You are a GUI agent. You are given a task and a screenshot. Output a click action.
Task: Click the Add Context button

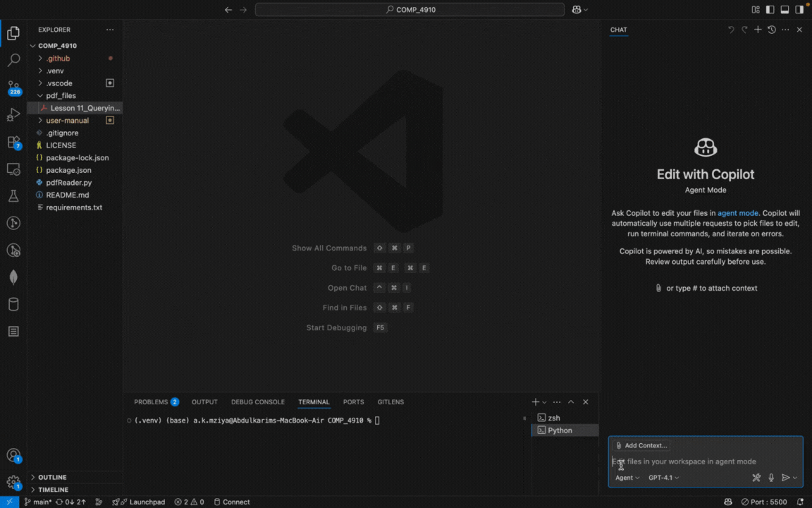click(641, 446)
